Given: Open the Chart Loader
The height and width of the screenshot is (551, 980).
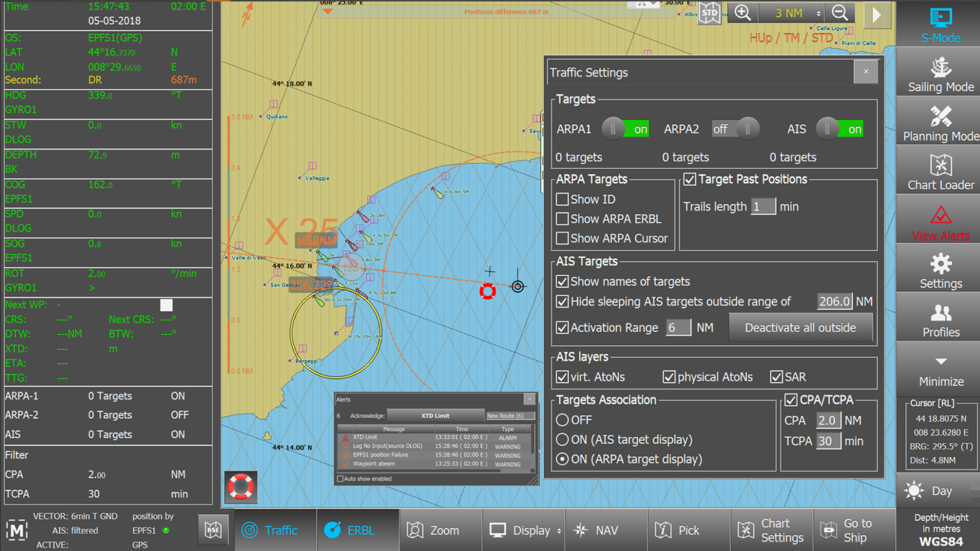Looking at the screenshot, I should tap(940, 172).
